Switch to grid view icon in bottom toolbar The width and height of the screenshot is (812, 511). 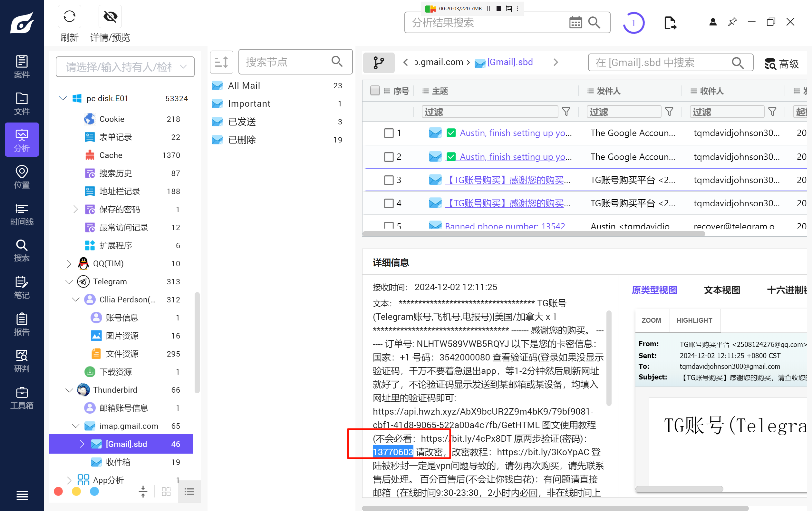(x=166, y=491)
